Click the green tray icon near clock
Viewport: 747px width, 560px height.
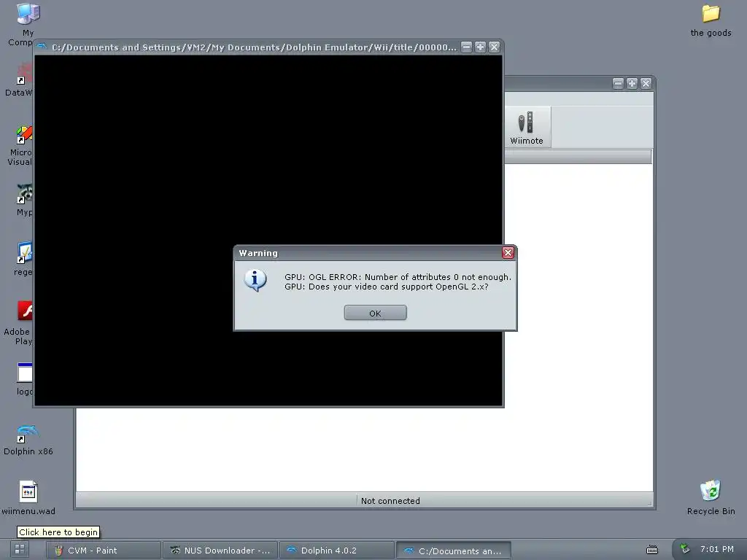[685, 549]
